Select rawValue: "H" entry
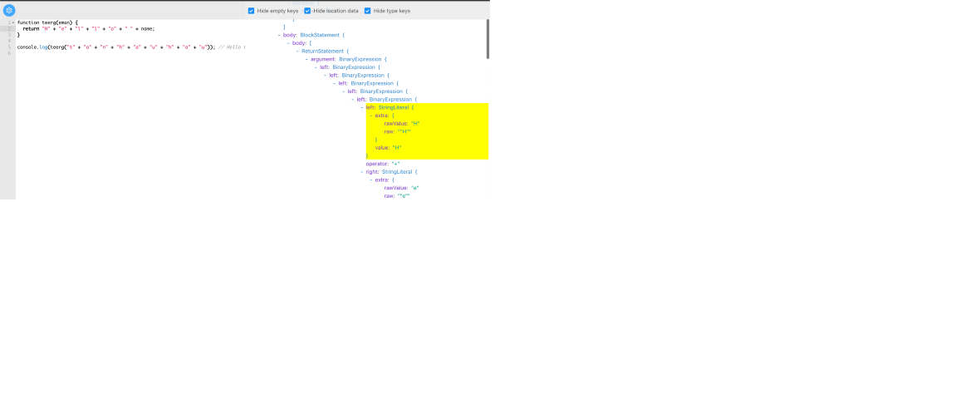Viewport: 980px width, 399px height. [x=402, y=124]
